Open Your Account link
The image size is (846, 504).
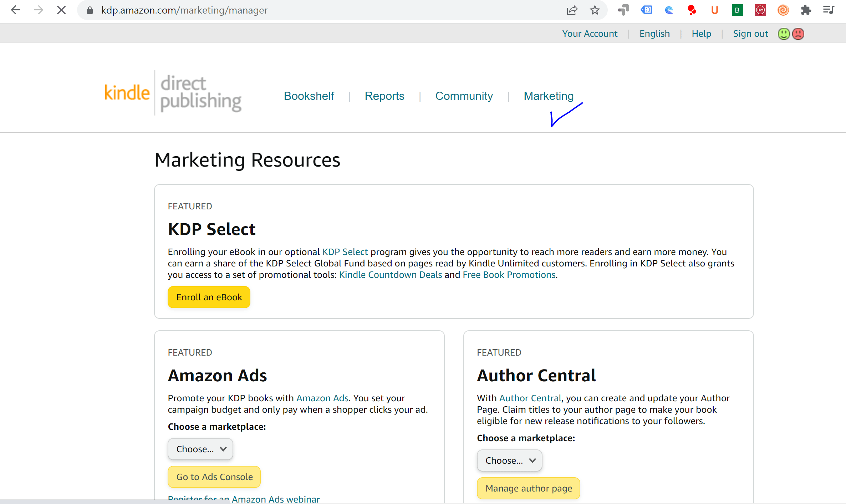590,34
